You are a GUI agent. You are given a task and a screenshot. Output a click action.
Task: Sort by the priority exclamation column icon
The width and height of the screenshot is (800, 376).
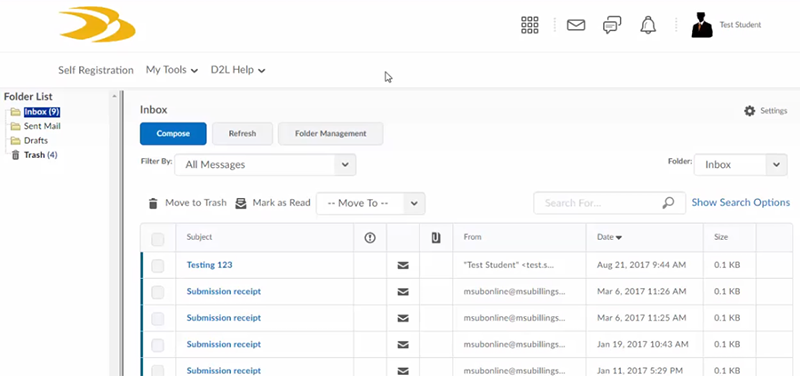[370, 237]
